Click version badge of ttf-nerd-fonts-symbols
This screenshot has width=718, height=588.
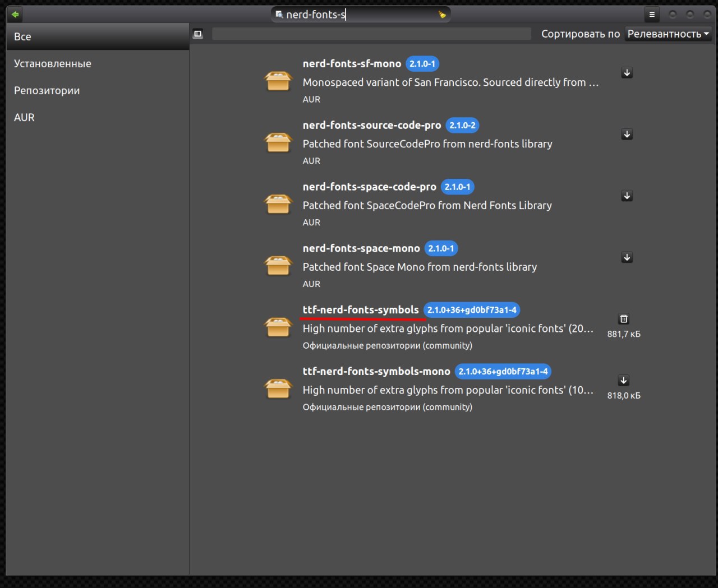pos(472,310)
